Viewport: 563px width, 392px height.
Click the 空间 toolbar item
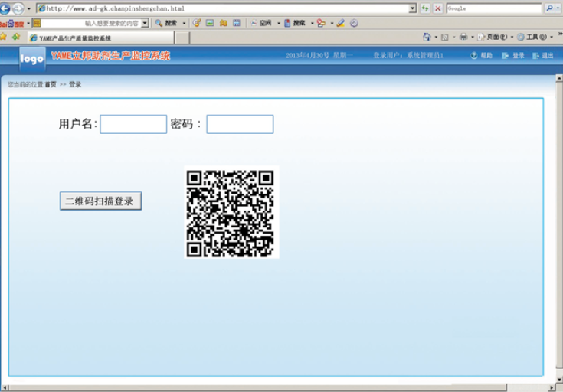[x=261, y=23]
